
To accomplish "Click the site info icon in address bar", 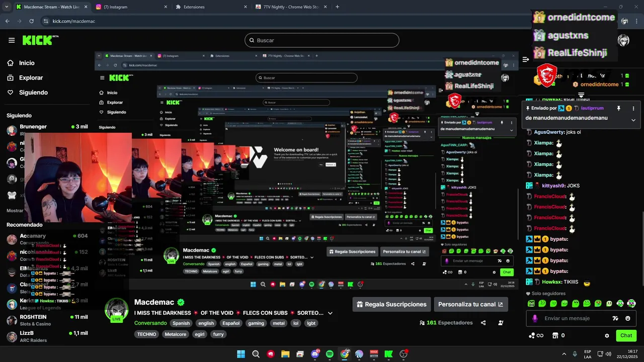I will tap(46, 21).
